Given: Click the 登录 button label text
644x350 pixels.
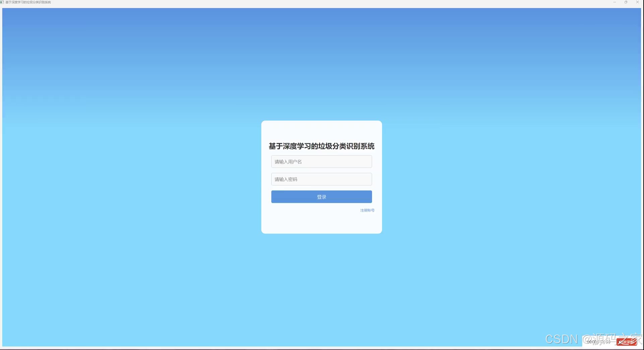Looking at the screenshot, I should click(321, 197).
